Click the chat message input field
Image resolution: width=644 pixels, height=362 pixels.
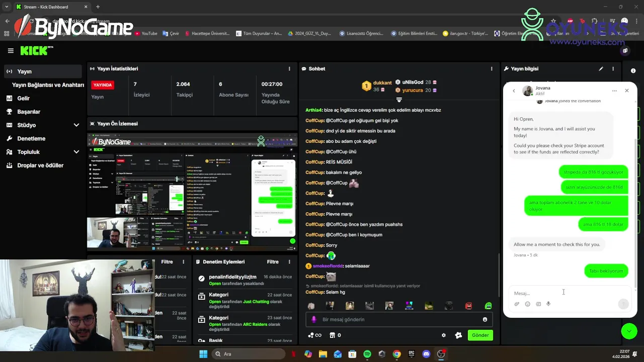pyautogui.click(x=400, y=319)
